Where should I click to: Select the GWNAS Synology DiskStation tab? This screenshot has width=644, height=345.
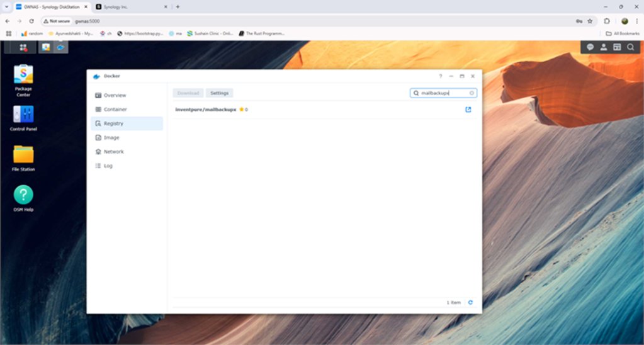[52, 6]
